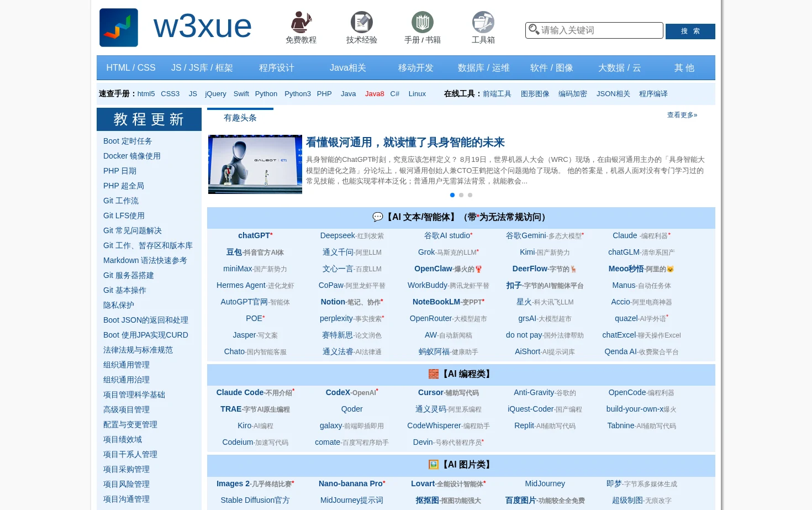Open Markdown 语法快速参考 tutorial
The image size is (812, 510).
(x=145, y=261)
